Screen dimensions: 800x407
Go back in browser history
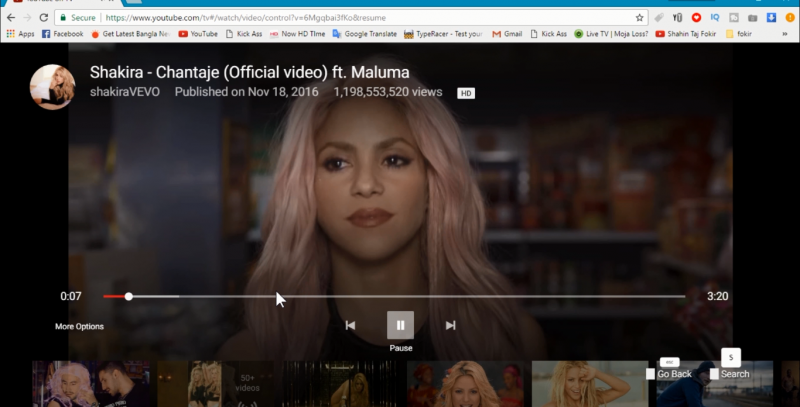point(11,17)
